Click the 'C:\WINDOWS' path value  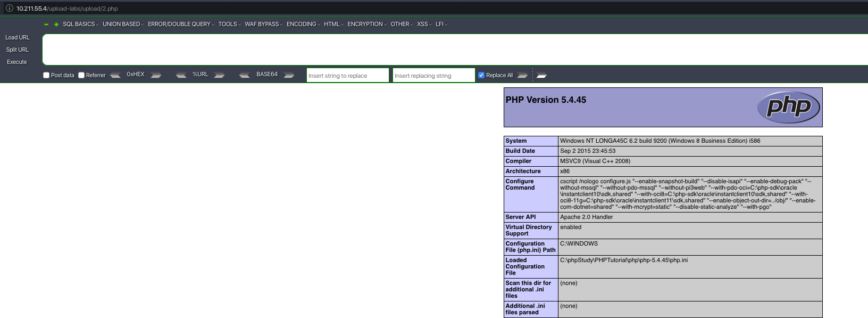click(579, 243)
